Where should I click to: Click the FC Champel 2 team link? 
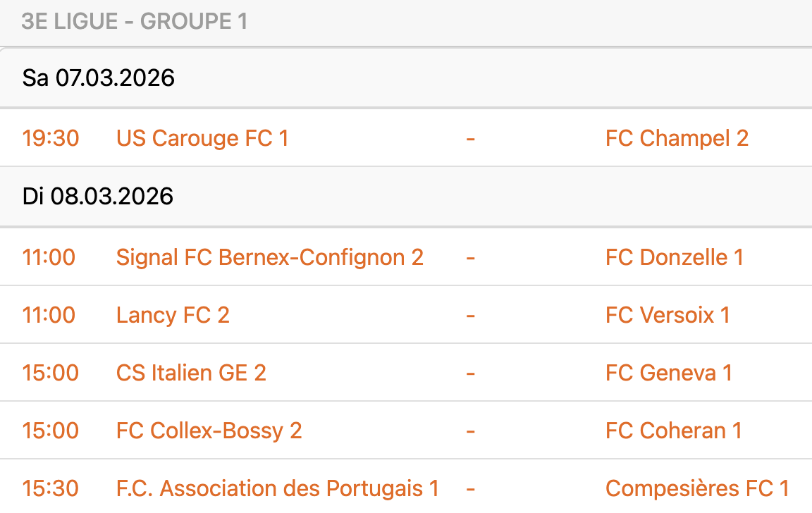tap(677, 138)
